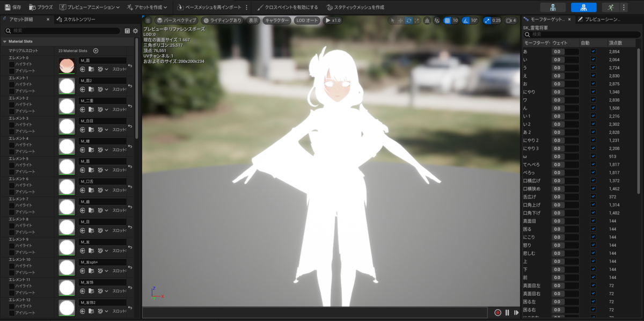This screenshot has width=644, height=321.
Task: Close the アセット詳細 tab
Action: [x=48, y=19]
